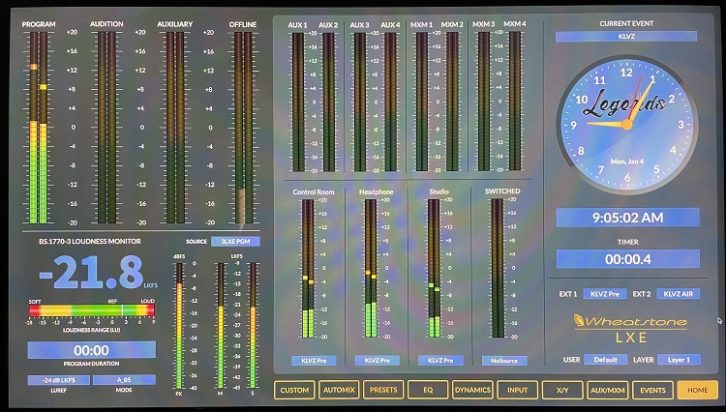Open the loudness SOURCE selector showing 3LXE PGM
The width and height of the screenshot is (726, 412).
pyautogui.click(x=235, y=241)
